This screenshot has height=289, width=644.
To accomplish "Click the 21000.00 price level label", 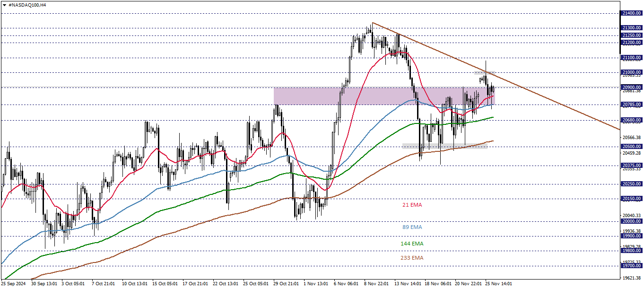I will coord(632,72).
